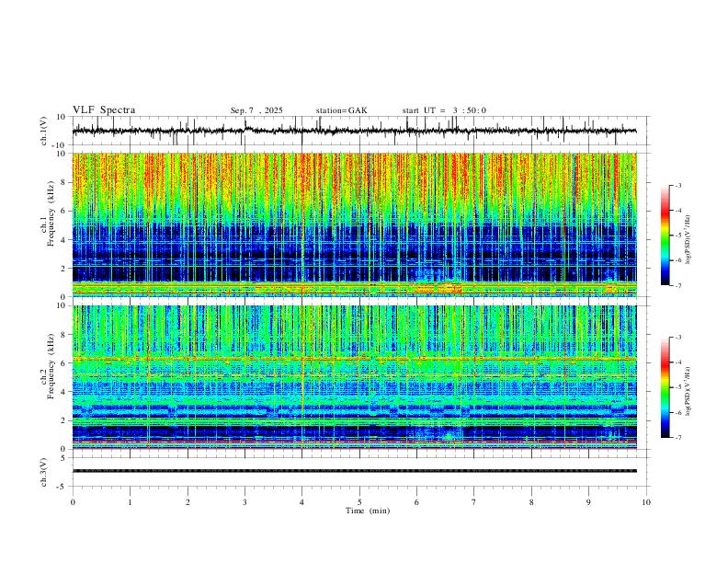
Task: Click the "ch.3(V)" axis label
Action: (x=44, y=472)
